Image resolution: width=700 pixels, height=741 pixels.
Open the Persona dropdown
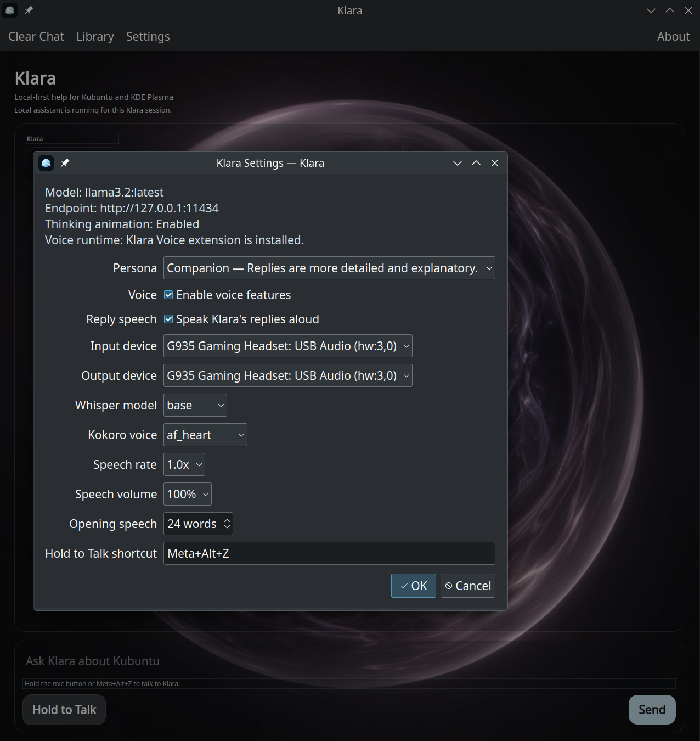(329, 268)
